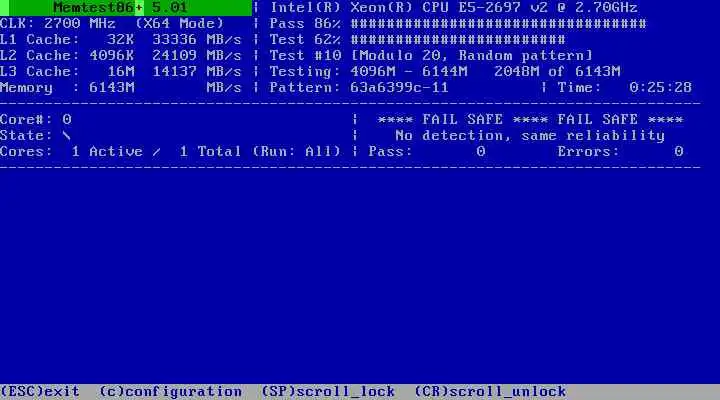
Task: Click the Memory 6143M line
Action: pos(121,87)
